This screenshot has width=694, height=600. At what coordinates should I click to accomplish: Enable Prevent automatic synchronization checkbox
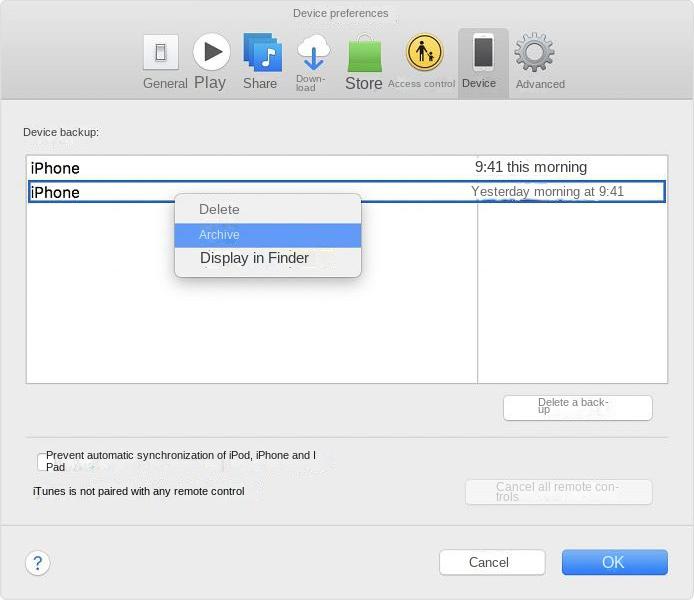pos(41,462)
